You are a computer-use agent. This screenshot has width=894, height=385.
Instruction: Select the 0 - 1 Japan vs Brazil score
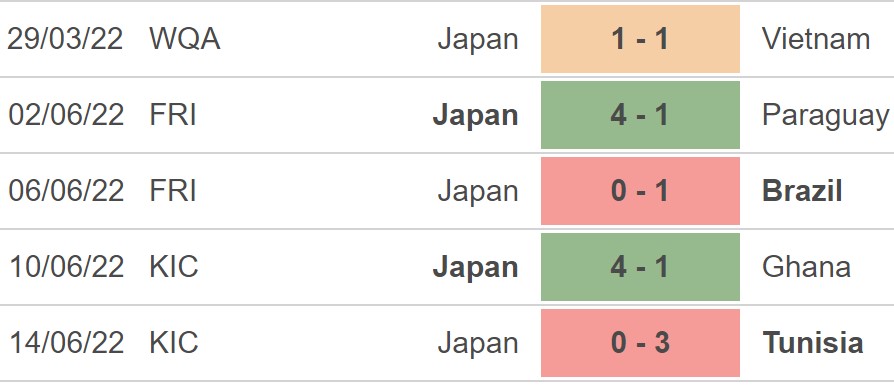(640, 191)
